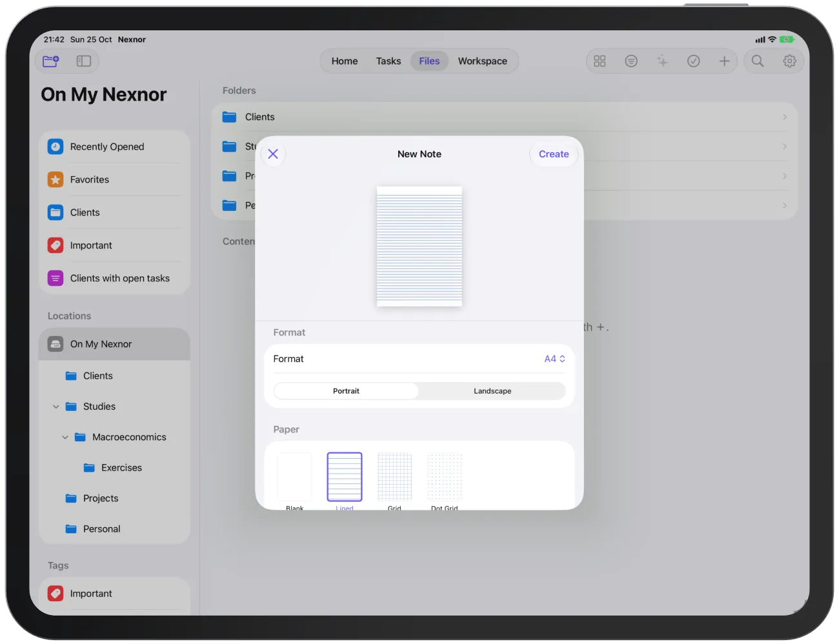
Task: Select the red Important tag under Tags
Action: click(x=114, y=594)
